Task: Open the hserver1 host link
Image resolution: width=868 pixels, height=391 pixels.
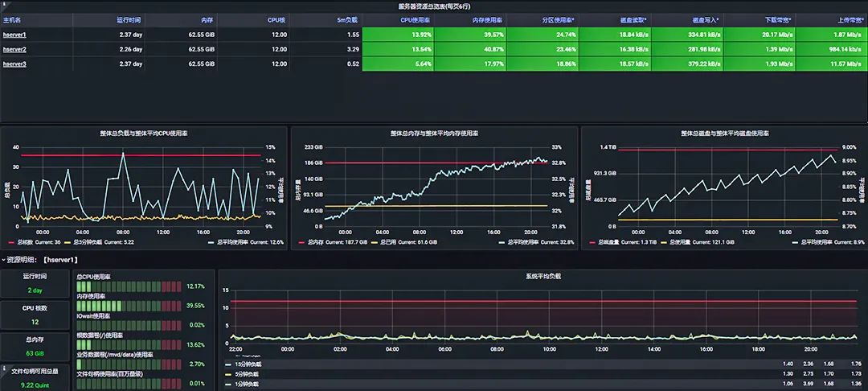Action: [15, 35]
